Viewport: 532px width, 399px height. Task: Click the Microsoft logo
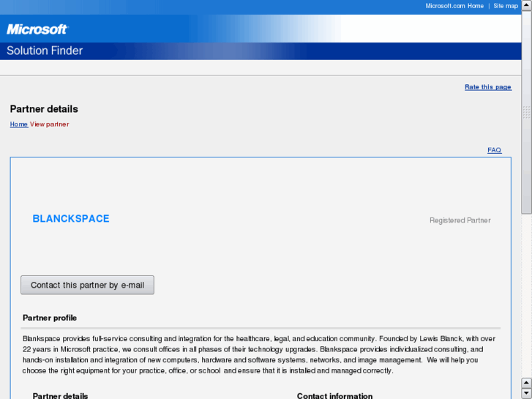click(x=37, y=29)
